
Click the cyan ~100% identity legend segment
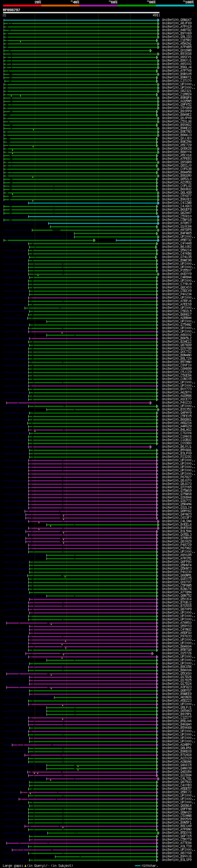point(175,6)
